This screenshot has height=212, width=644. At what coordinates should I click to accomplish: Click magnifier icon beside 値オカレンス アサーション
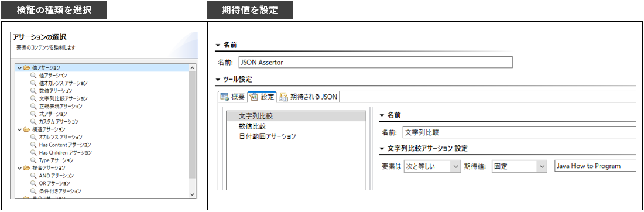33,83
